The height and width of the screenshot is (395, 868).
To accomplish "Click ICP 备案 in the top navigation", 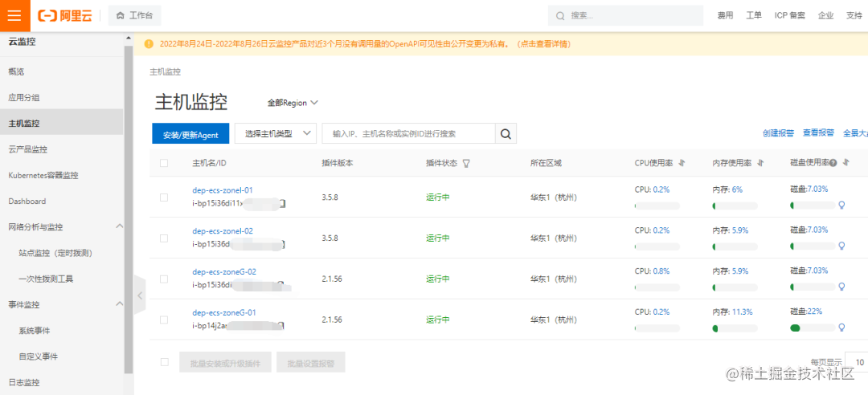I will [790, 15].
